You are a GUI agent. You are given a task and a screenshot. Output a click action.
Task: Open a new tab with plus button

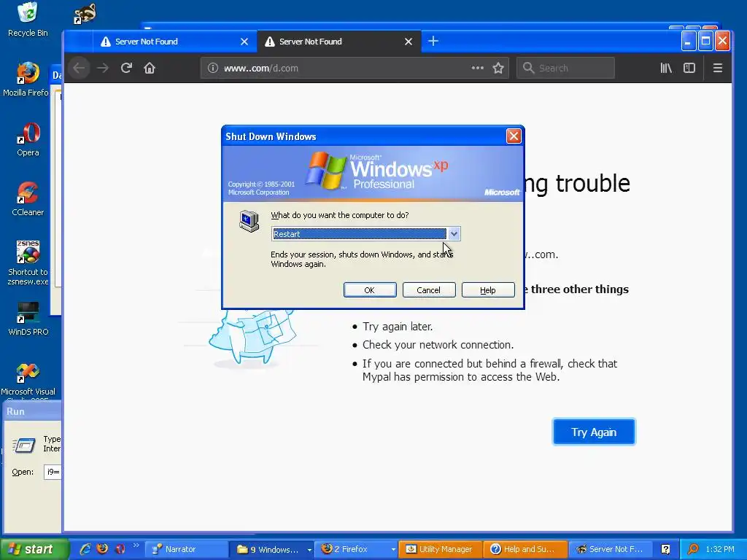click(433, 42)
